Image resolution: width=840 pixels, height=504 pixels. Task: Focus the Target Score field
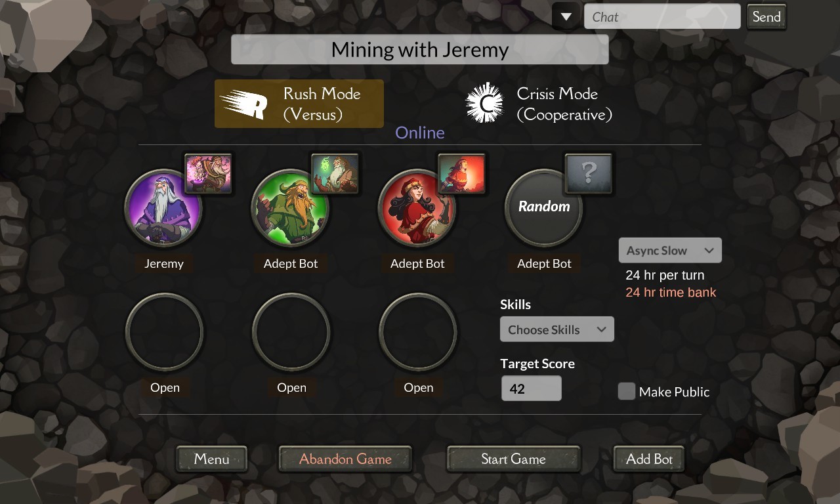[532, 388]
